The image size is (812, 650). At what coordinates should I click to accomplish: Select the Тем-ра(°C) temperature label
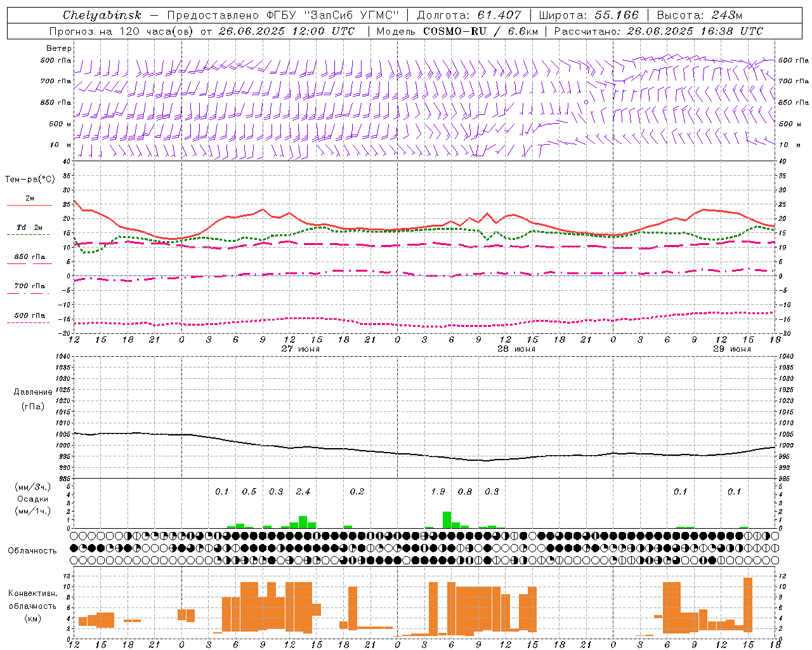(30, 180)
